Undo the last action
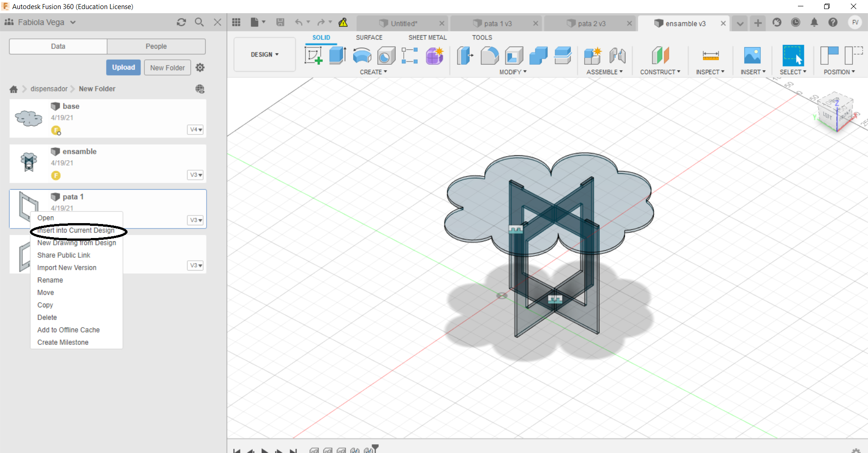This screenshot has height=453, width=868. pyautogui.click(x=299, y=22)
